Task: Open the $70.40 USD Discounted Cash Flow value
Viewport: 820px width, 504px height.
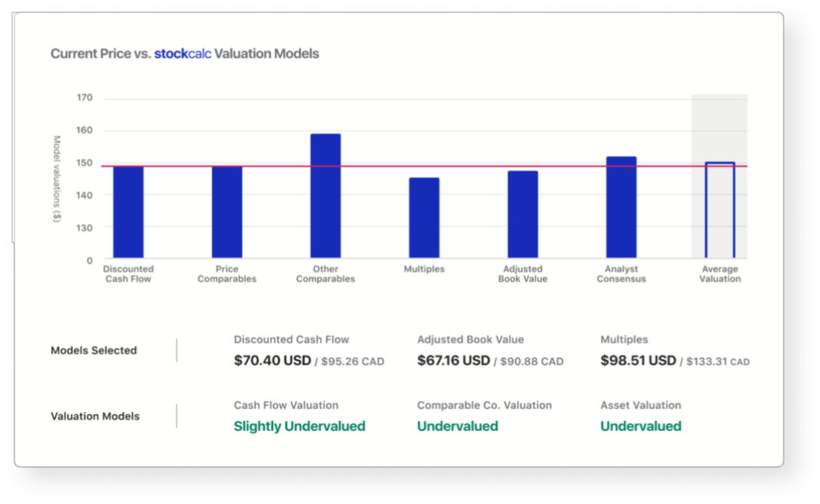Action: [273, 361]
